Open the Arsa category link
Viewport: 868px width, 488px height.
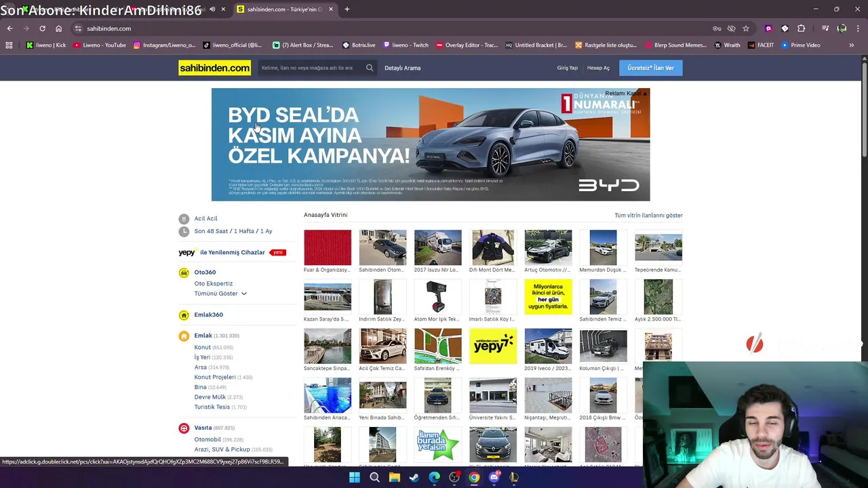click(200, 367)
